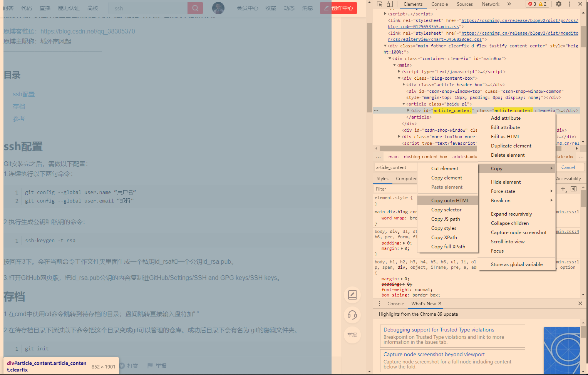Expand the Force state submenu
Image resolution: width=588 pixels, height=375 pixels.
(516, 191)
